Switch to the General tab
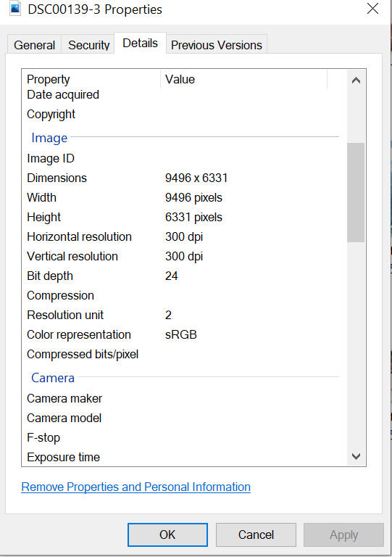Image resolution: width=392 pixels, height=557 pixels. (34, 45)
